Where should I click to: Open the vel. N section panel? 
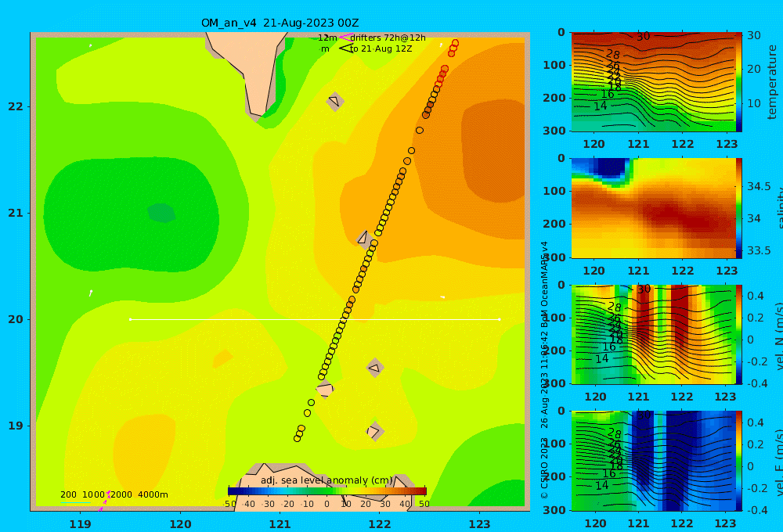point(654,334)
